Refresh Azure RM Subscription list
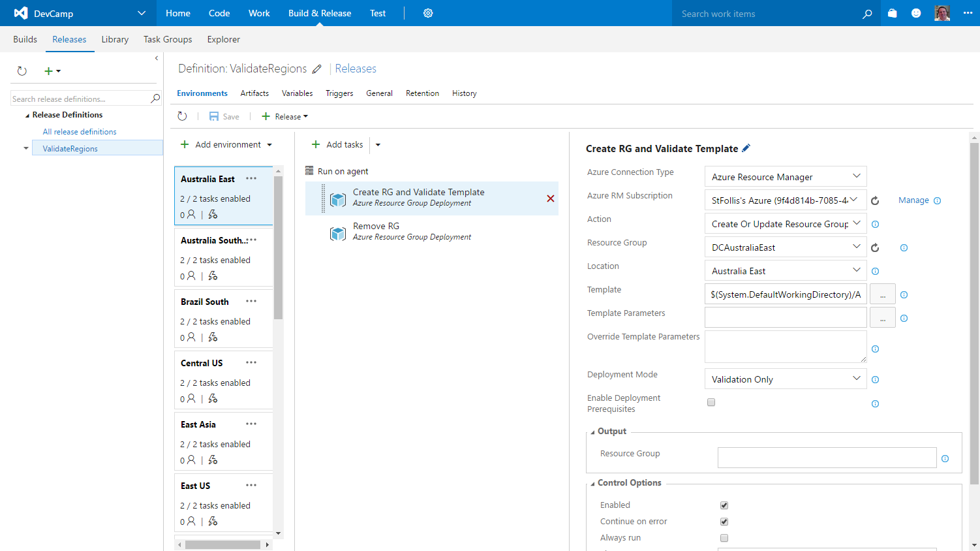 click(x=875, y=200)
